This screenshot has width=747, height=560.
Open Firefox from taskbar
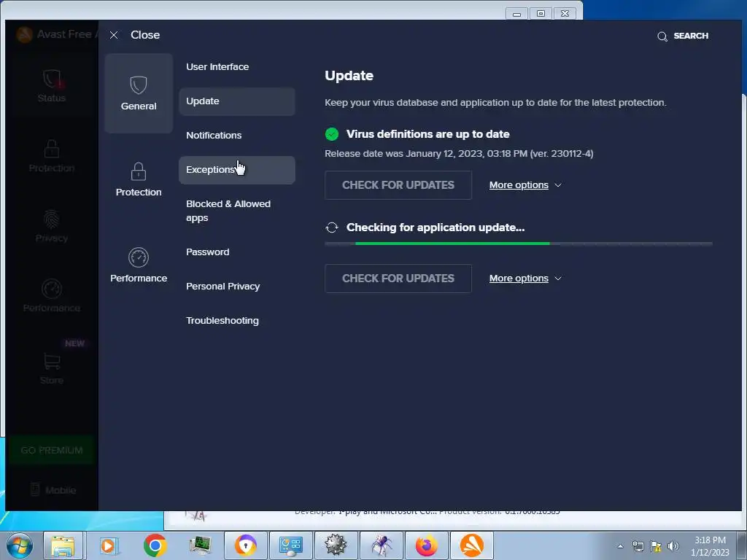pyautogui.click(x=427, y=545)
